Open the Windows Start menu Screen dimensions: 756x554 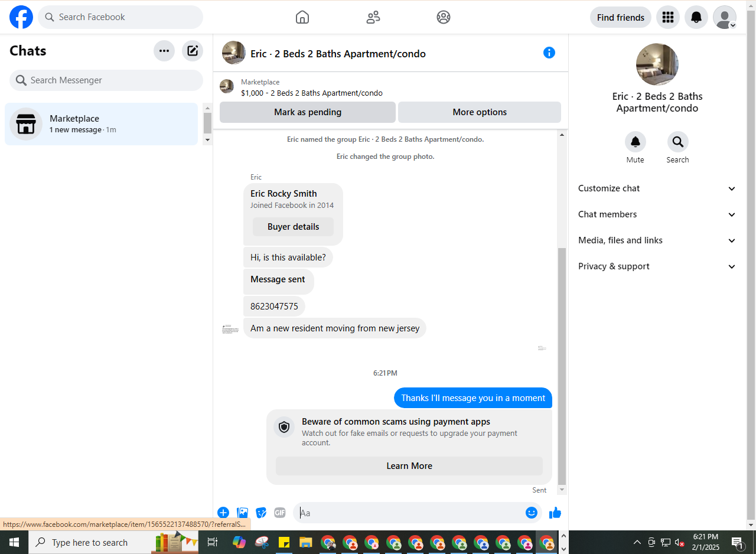click(14, 542)
